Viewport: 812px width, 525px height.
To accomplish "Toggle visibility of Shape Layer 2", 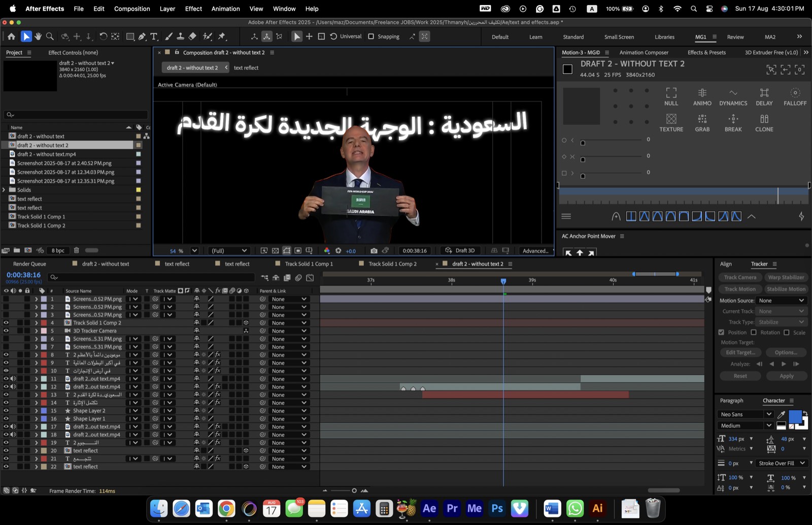I will [x=6, y=411].
